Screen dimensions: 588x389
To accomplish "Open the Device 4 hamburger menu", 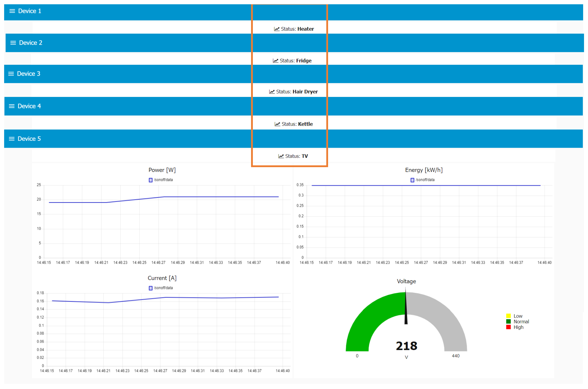I will pos(12,106).
